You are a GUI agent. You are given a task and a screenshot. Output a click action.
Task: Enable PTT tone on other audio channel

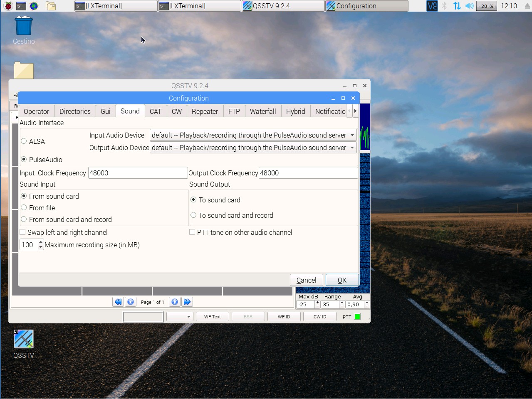192,232
